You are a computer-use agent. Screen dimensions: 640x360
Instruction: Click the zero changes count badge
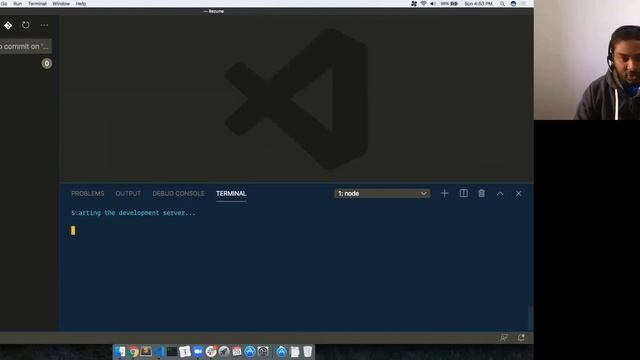(47, 63)
